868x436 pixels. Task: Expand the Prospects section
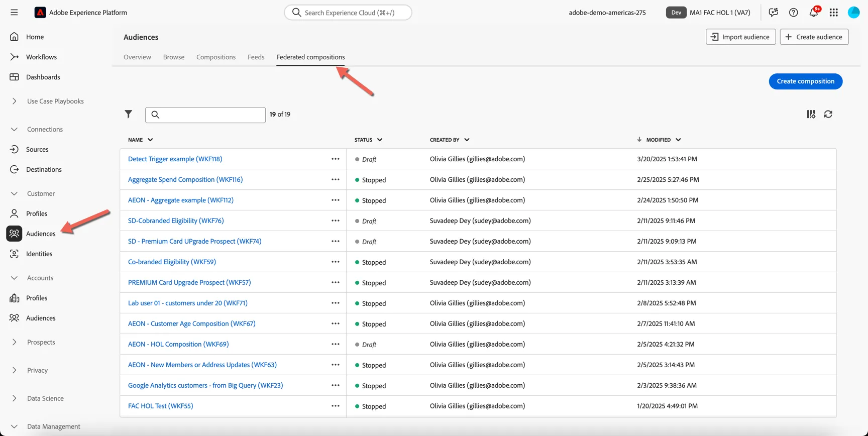point(14,342)
